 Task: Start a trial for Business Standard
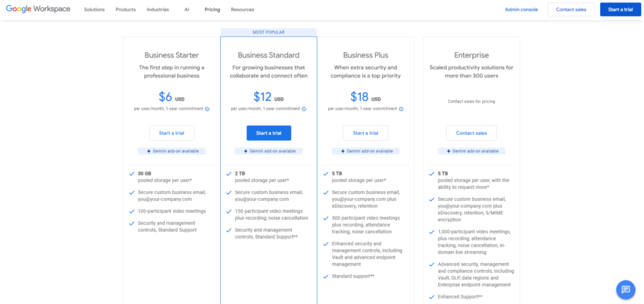click(x=269, y=133)
